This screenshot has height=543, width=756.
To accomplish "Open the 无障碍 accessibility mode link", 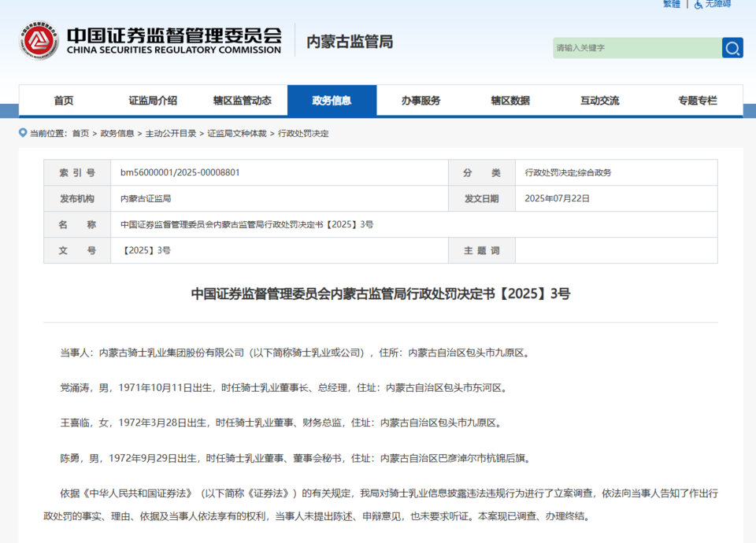I will pos(717,4).
